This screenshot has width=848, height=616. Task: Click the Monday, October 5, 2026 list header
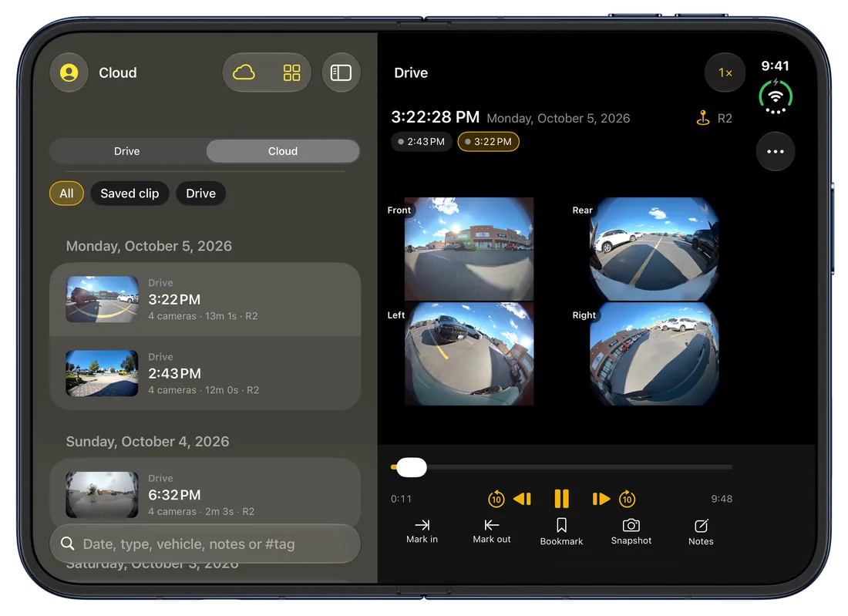pos(149,246)
